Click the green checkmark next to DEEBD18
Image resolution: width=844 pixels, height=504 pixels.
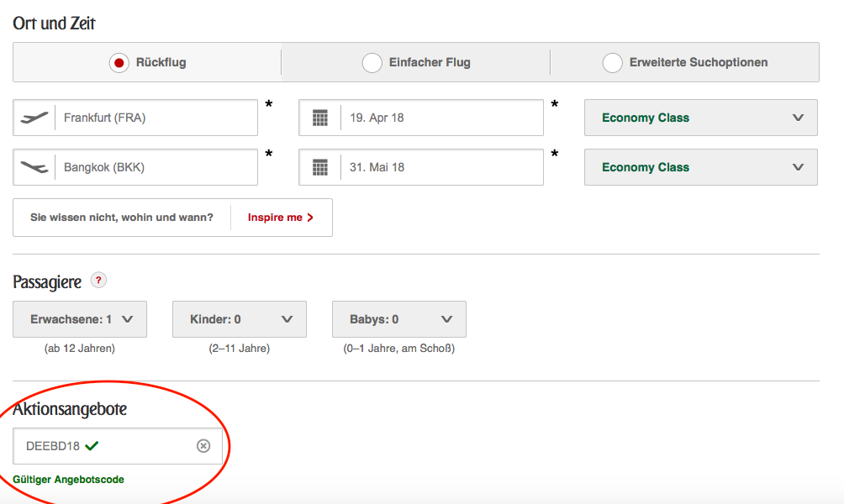92,445
